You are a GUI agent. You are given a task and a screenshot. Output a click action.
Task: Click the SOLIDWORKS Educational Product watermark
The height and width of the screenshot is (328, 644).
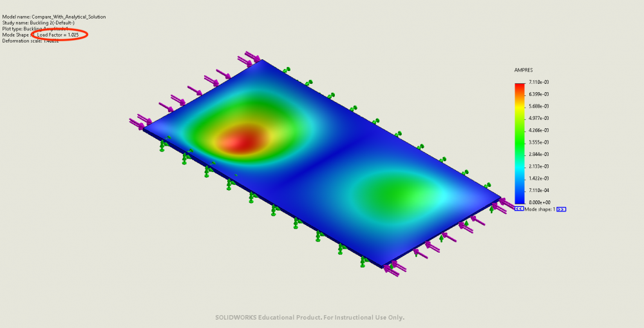(x=309, y=318)
